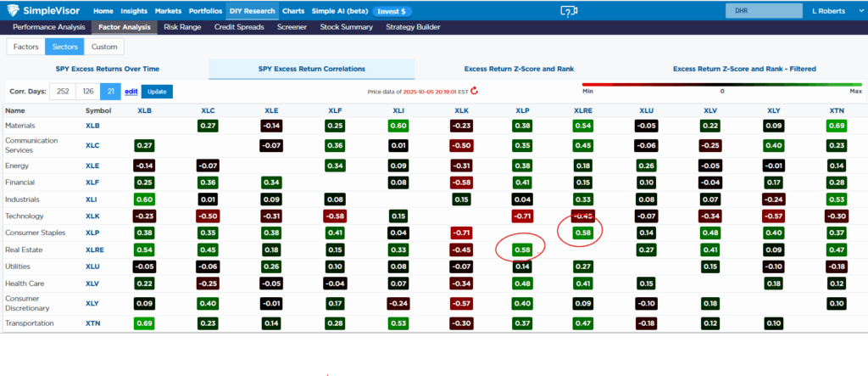The width and height of the screenshot is (868, 376).
Task: Go to the Risk Range tab
Action: (x=183, y=27)
